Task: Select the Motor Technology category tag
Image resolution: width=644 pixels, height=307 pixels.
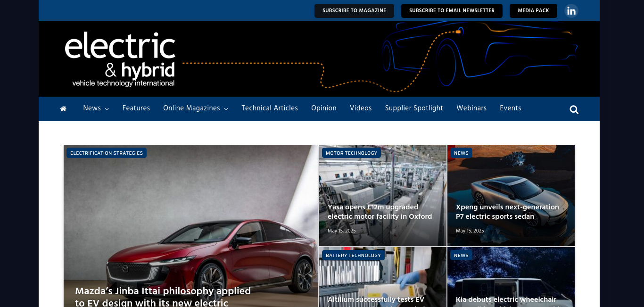Action: pyautogui.click(x=352, y=153)
